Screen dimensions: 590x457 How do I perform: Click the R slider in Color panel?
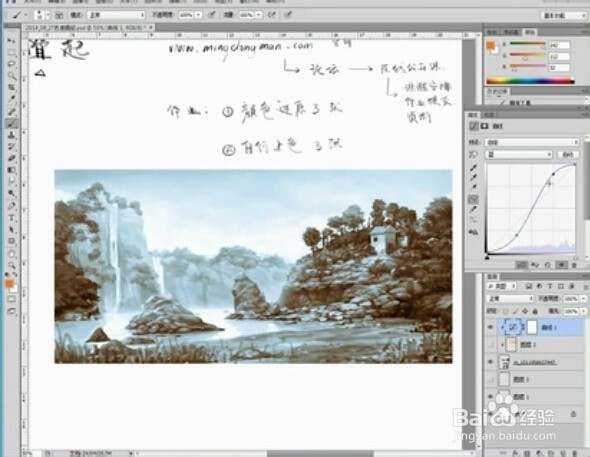pos(527,45)
